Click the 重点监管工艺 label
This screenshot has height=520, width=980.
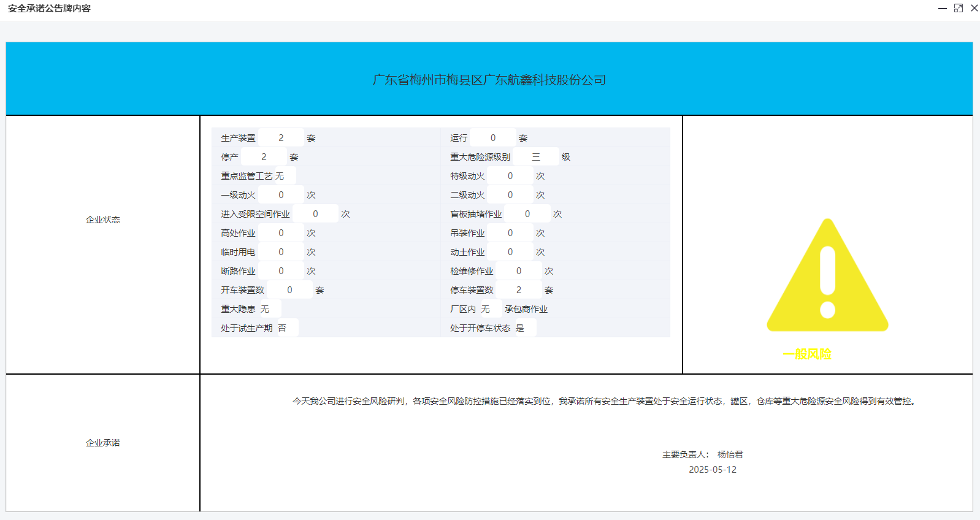pos(247,176)
